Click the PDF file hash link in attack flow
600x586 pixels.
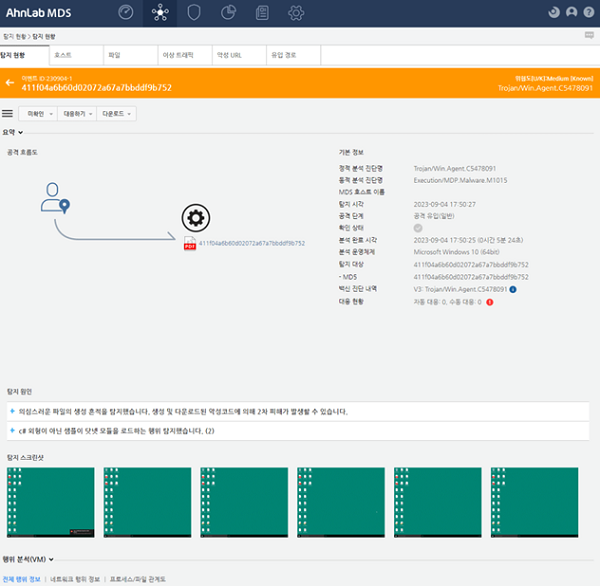[x=252, y=243]
